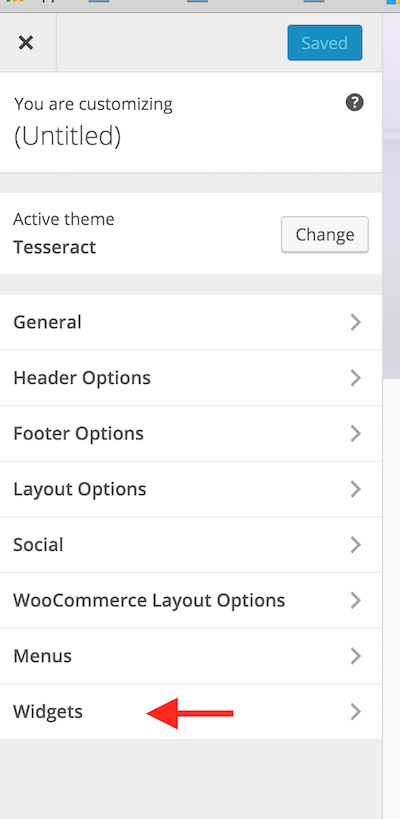Open the Header Options section
The width and height of the screenshot is (400, 819).
tap(191, 378)
